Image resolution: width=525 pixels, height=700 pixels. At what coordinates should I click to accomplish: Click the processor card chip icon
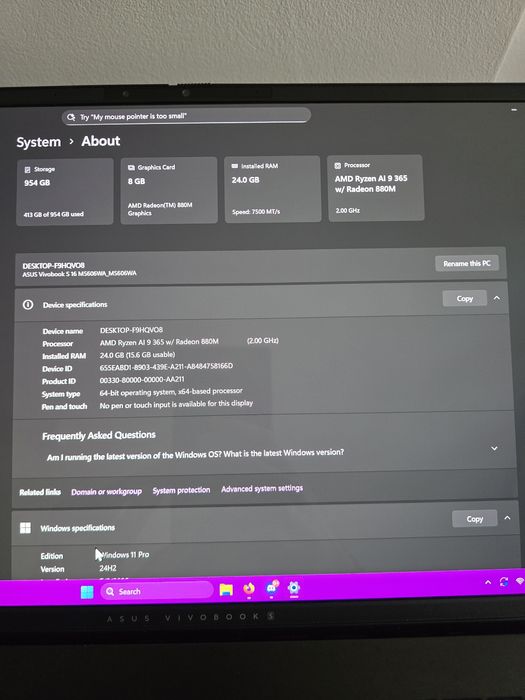(338, 165)
